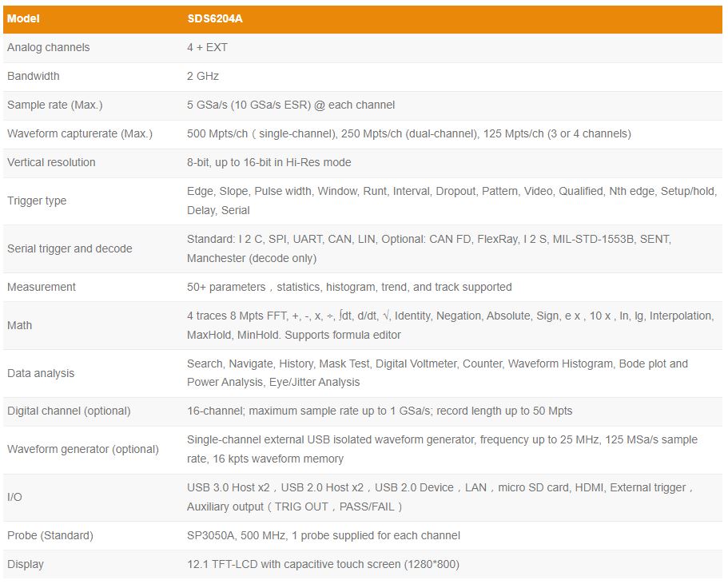Select the 'Math' row label

(x=19, y=325)
